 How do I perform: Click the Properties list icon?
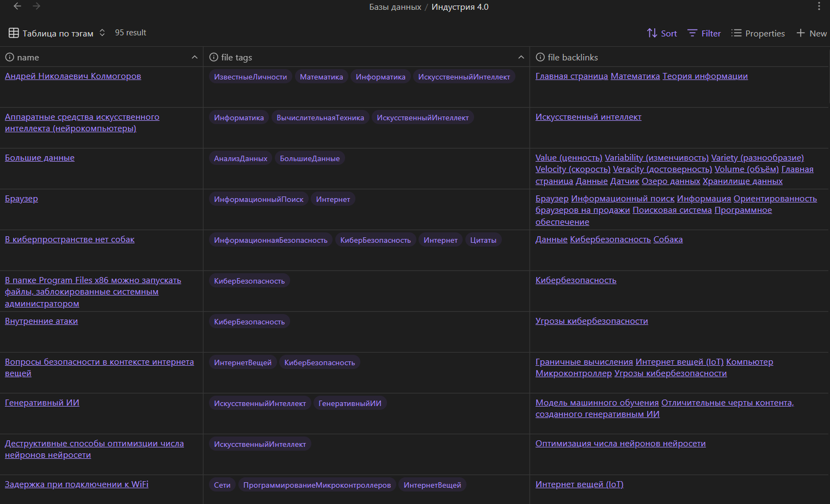(736, 33)
